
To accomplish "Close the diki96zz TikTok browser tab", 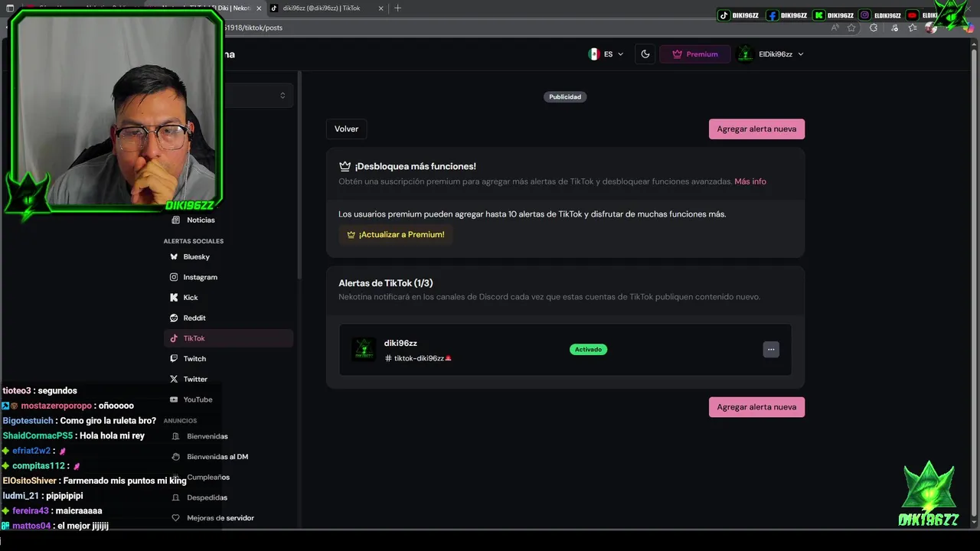I will [x=381, y=8].
